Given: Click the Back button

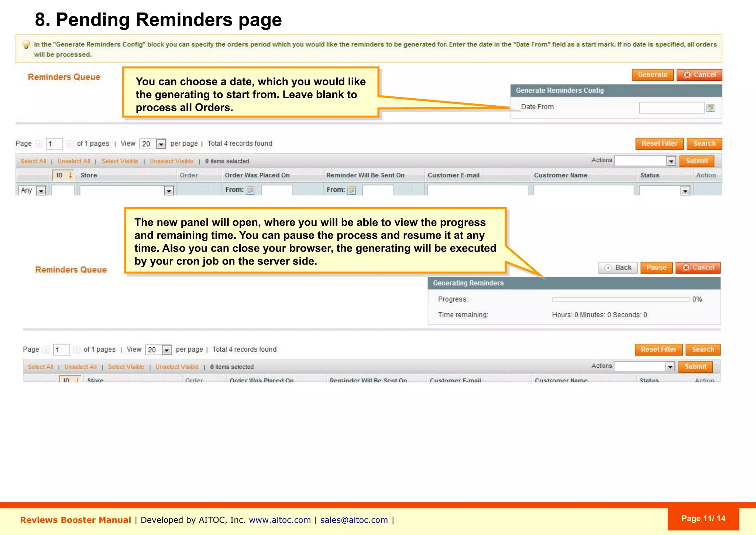Looking at the screenshot, I should [x=618, y=267].
